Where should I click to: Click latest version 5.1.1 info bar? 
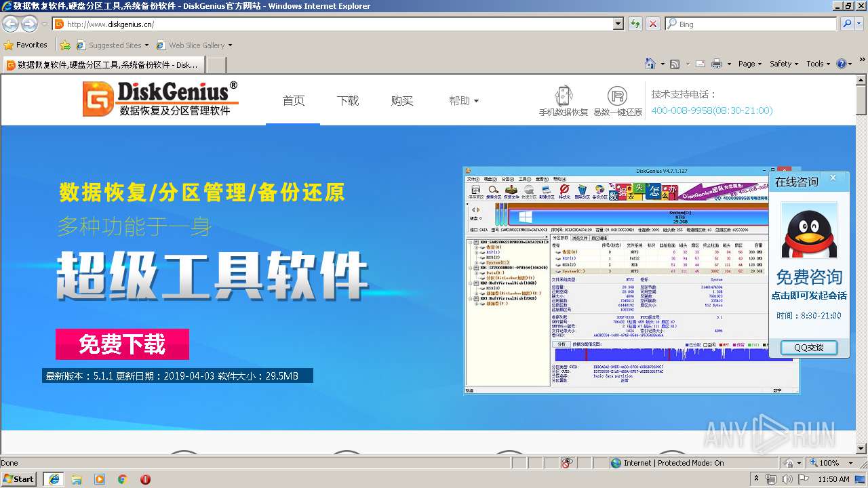(178, 375)
